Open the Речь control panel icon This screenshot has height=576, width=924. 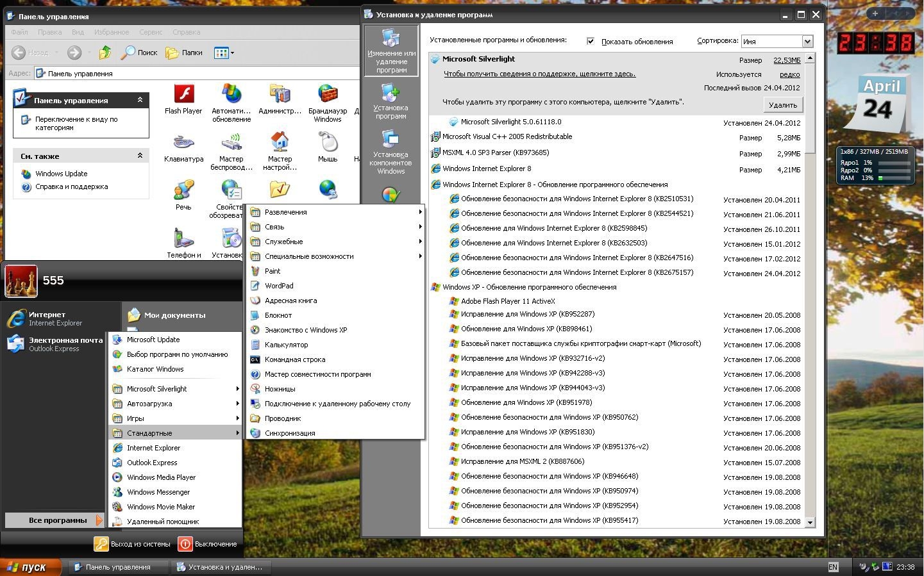(x=183, y=195)
